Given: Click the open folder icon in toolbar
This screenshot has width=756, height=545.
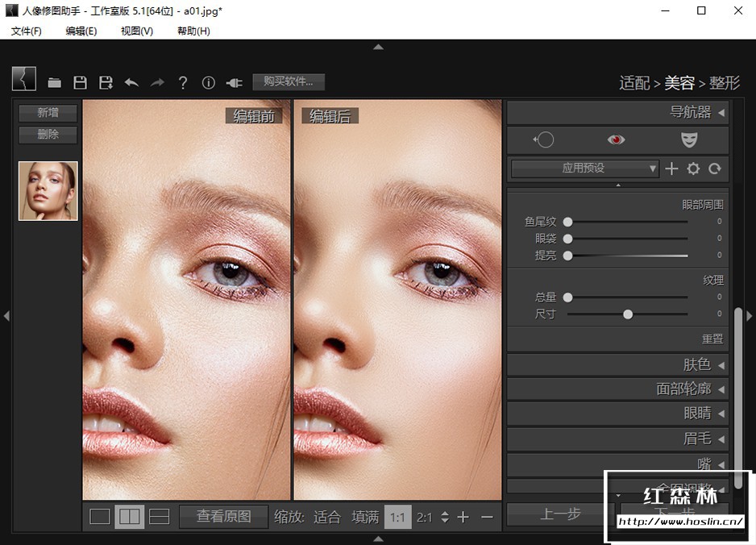Looking at the screenshot, I should [x=55, y=82].
